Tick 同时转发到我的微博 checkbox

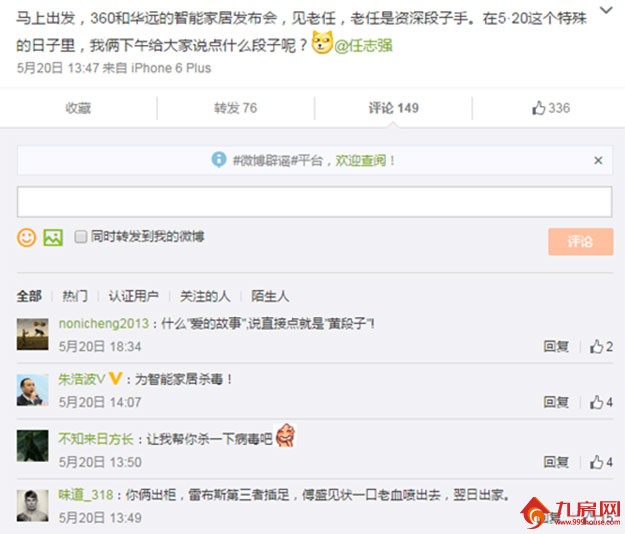point(81,237)
